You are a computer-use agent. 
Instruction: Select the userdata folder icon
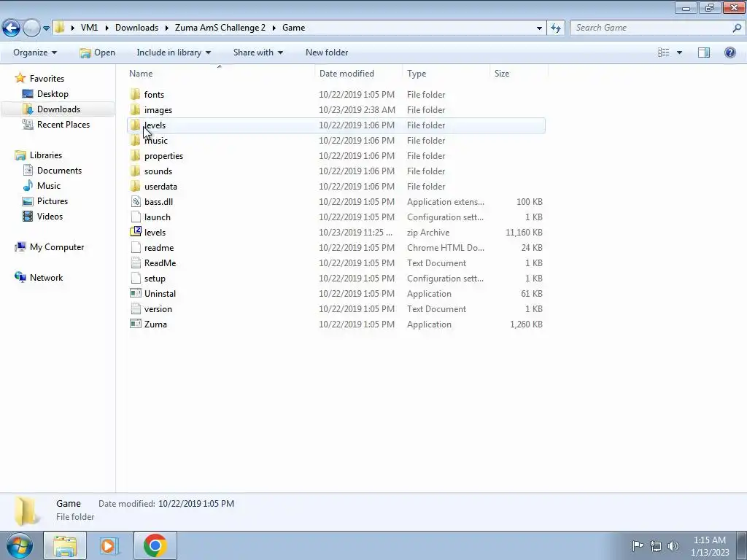[x=135, y=186]
